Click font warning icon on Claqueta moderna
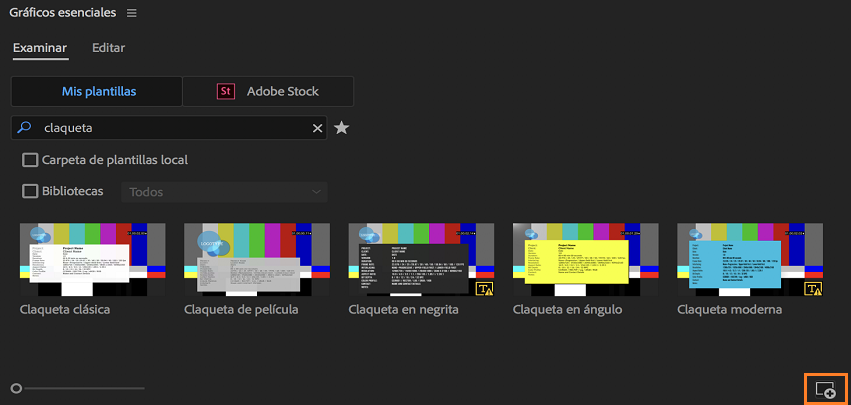The image size is (851, 405). click(813, 289)
